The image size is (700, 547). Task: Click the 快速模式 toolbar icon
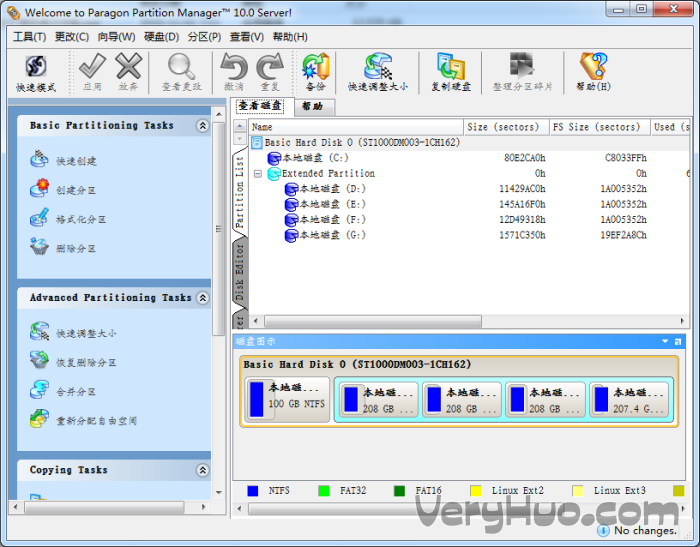tap(36, 74)
